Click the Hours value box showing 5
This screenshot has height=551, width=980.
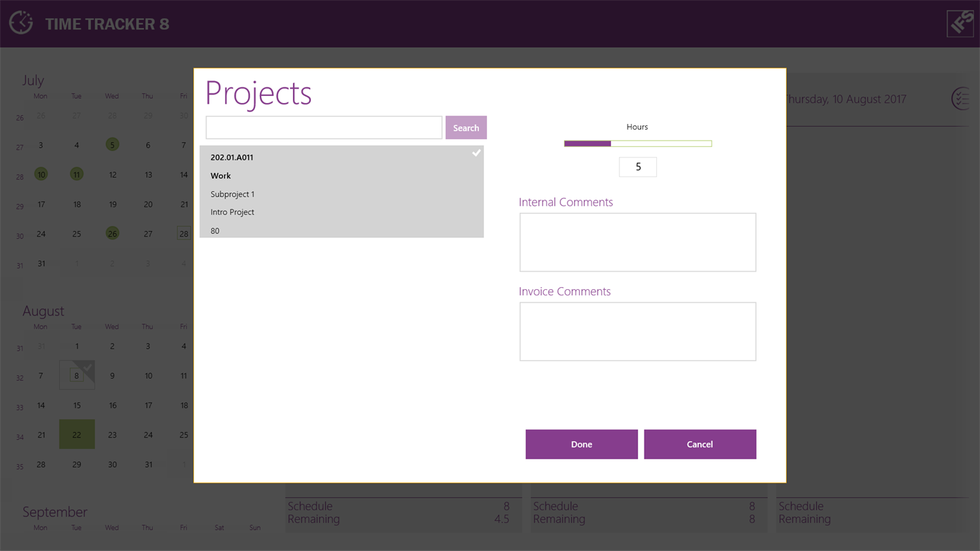tap(637, 167)
